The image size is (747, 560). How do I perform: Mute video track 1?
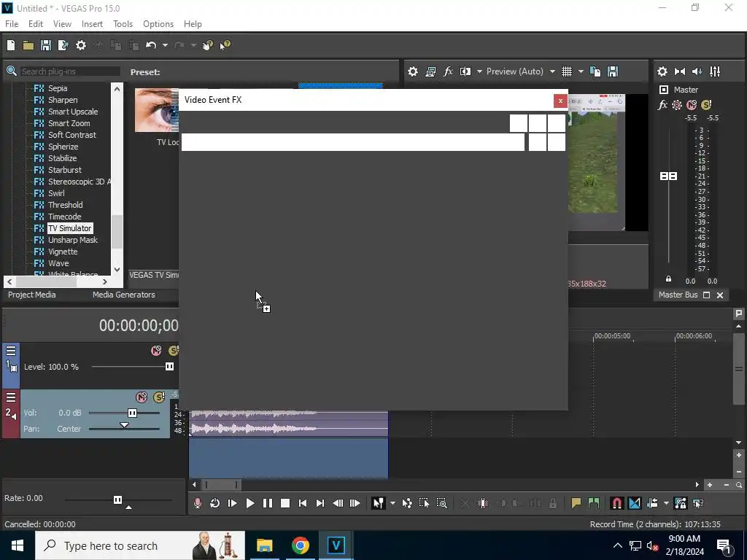(156, 351)
